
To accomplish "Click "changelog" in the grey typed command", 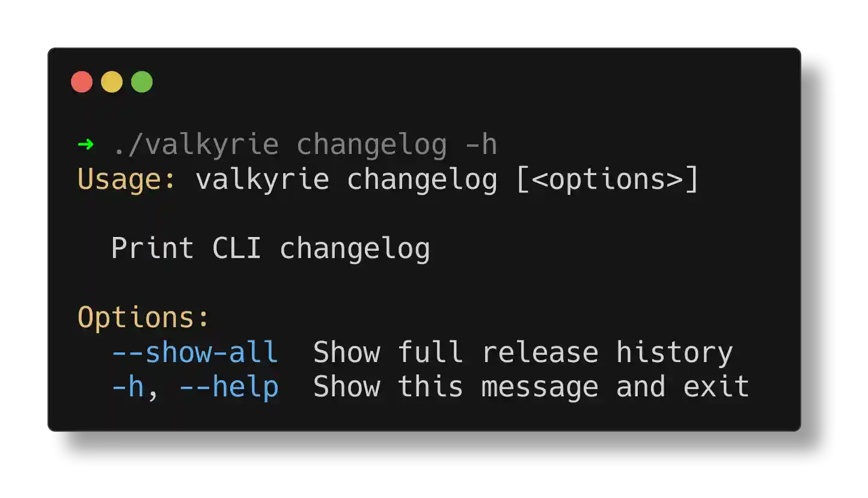I will coord(371,145).
